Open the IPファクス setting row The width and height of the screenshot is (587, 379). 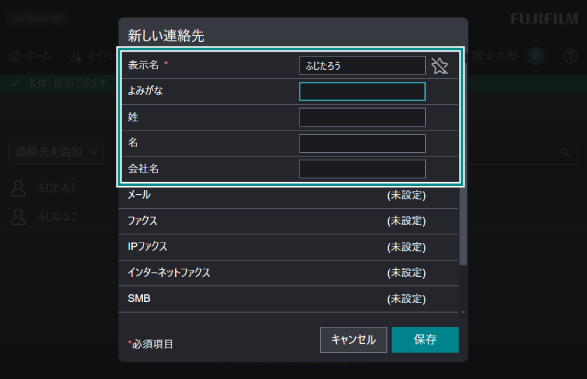pyautogui.click(x=288, y=247)
